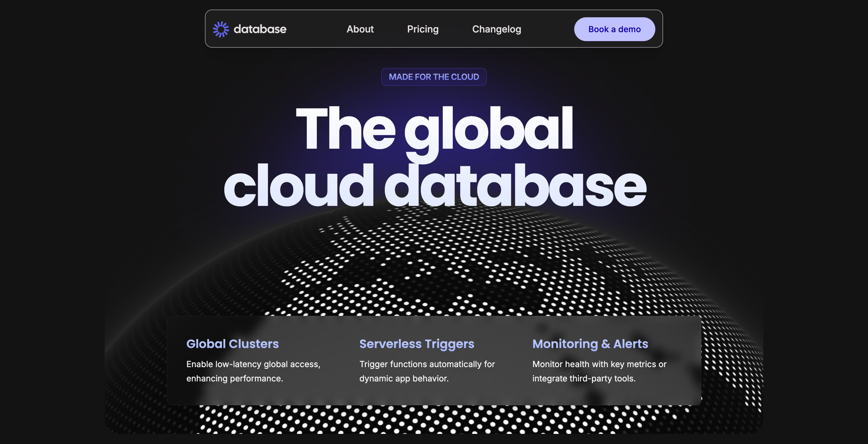Open the About page
The image size is (868, 444).
pyautogui.click(x=360, y=29)
